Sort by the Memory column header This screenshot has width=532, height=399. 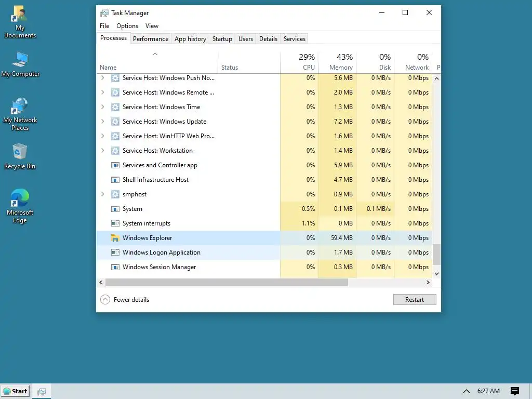click(337, 62)
